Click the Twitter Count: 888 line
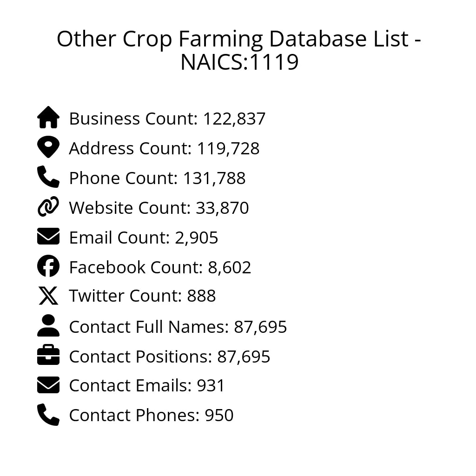The height and width of the screenshot is (476, 476). point(142,296)
